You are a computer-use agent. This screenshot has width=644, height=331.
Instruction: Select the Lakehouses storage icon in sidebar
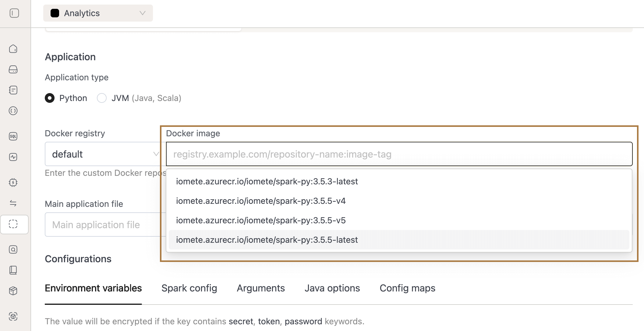click(13, 70)
